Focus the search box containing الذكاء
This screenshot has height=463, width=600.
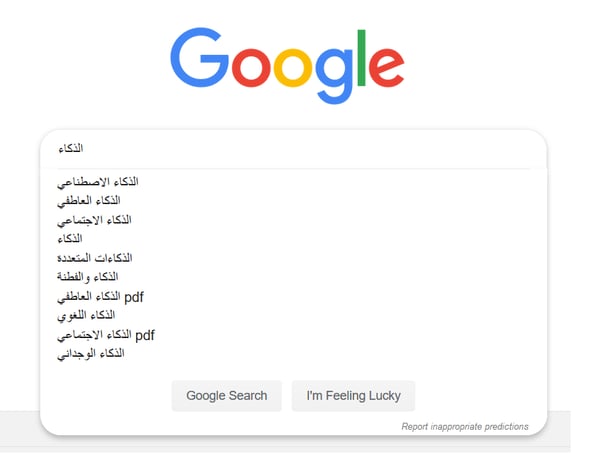(293, 148)
